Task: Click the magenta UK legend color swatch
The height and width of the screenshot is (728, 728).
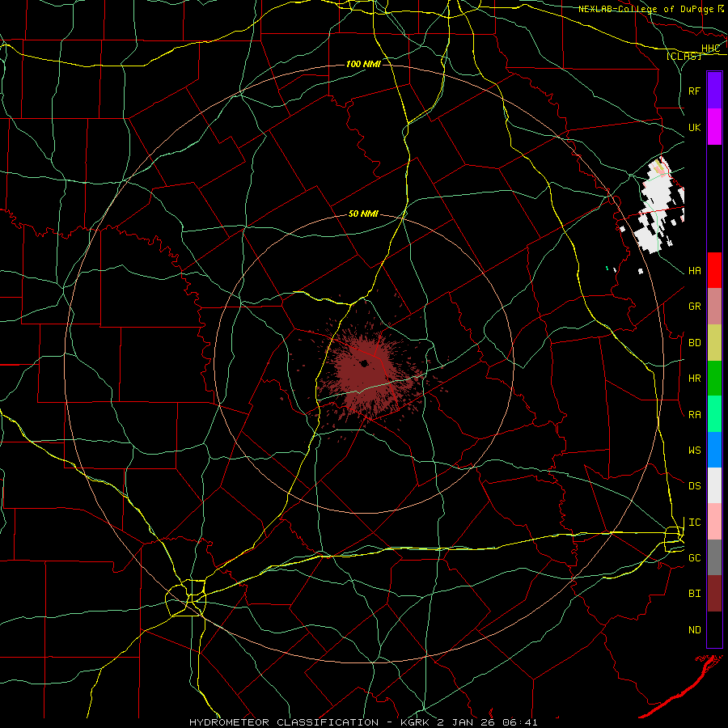Action: [714, 127]
